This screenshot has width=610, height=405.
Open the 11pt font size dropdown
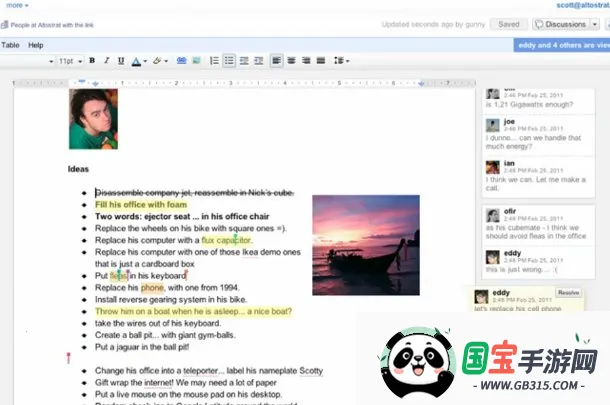coord(70,61)
